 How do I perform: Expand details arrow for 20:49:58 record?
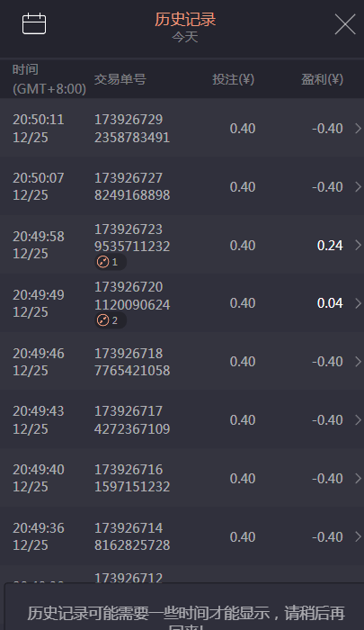[358, 245]
